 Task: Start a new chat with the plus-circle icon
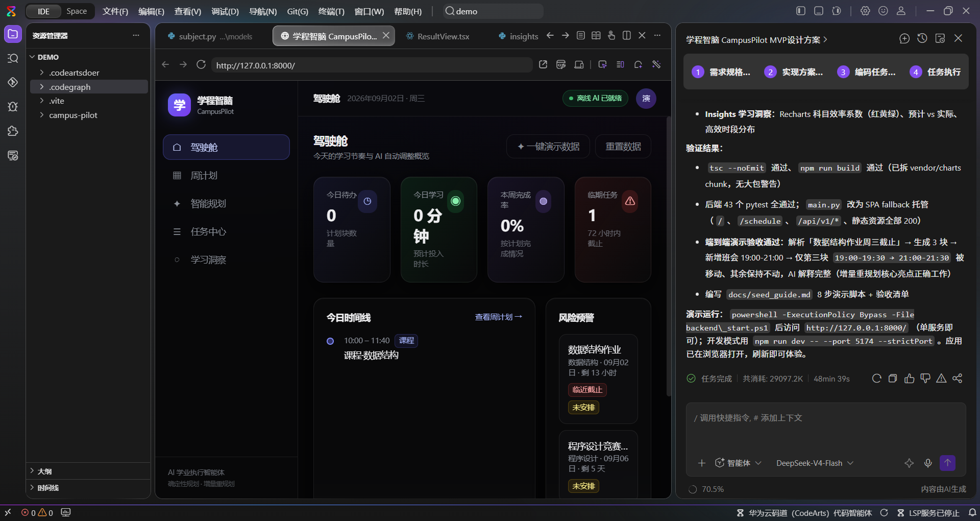point(904,39)
